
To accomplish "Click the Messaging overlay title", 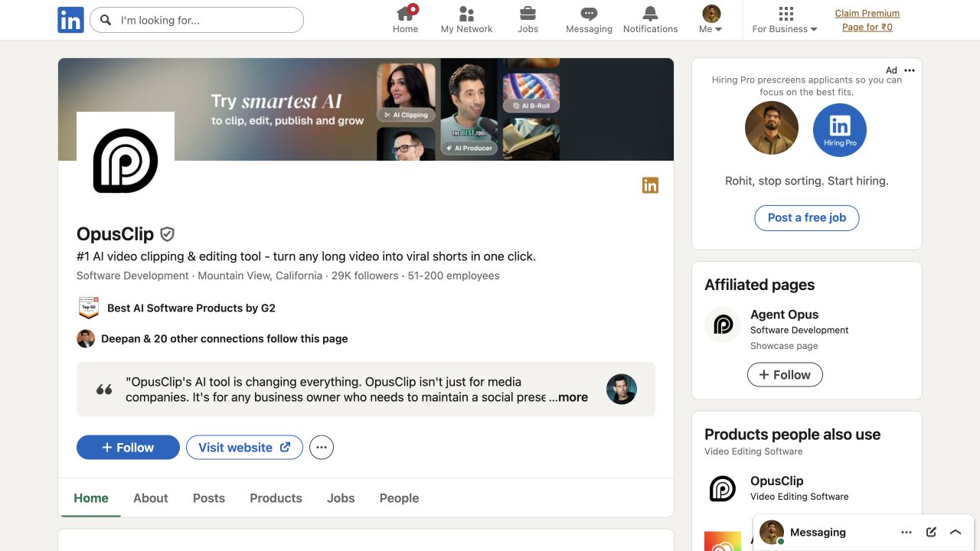I will [x=818, y=532].
